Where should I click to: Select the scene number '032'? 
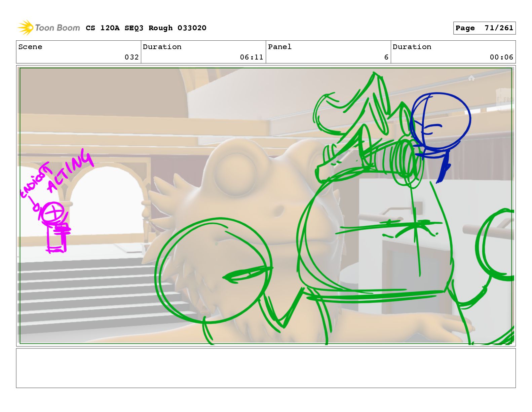[131, 57]
